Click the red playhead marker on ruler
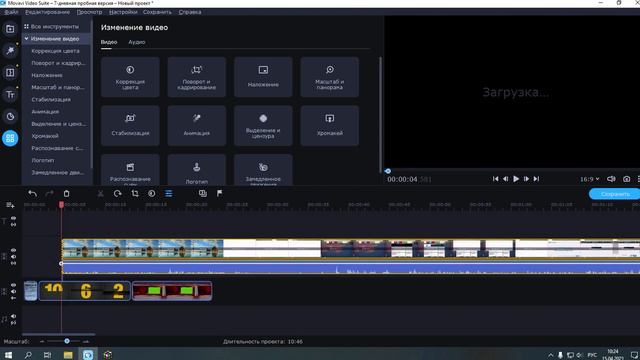Screen dimensions: 640x360 (61, 204)
